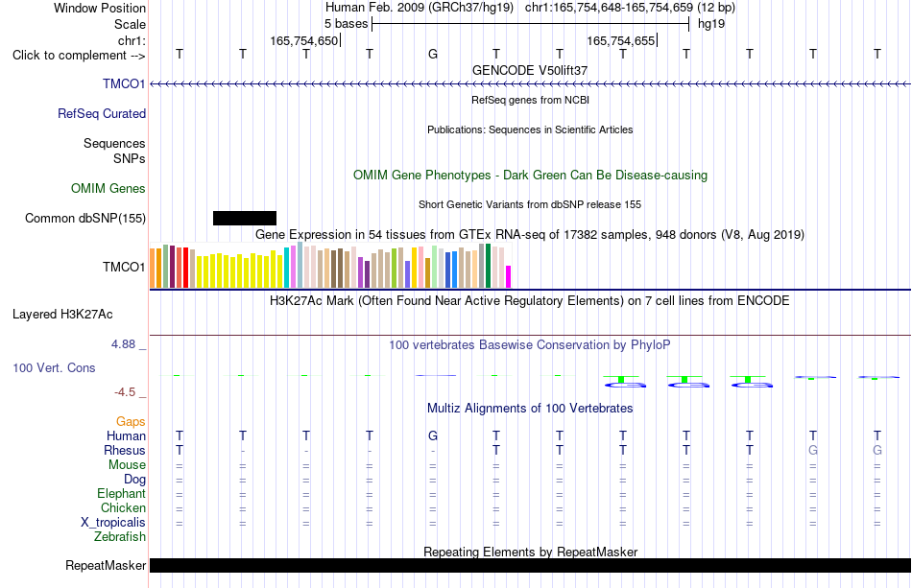Image resolution: width=912 pixels, height=588 pixels.
Task: Click the Layered H3K27Ac track label
Action: [x=62, y=315]
